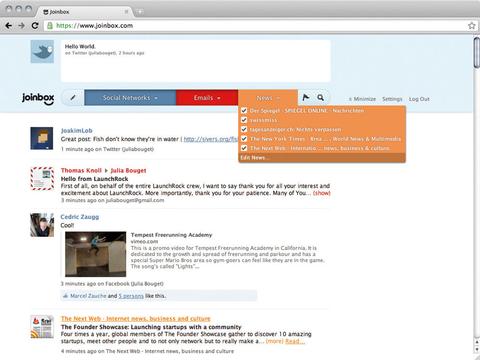The height and width of the screenshot is (360, 480).
Task: Click the vimeo.com source text
Action: (144, 241)
